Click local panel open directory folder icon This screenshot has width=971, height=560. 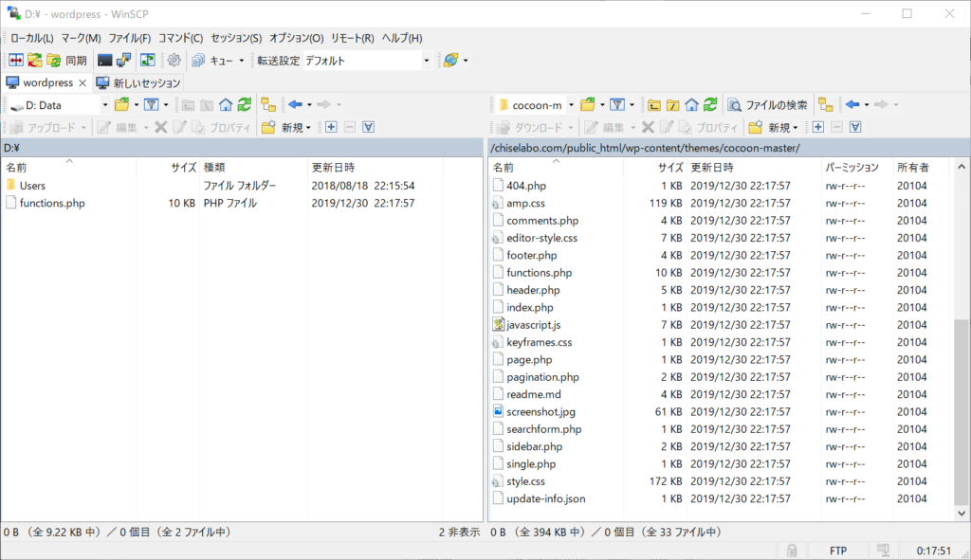pyautogui.click(x=122, y=104)
